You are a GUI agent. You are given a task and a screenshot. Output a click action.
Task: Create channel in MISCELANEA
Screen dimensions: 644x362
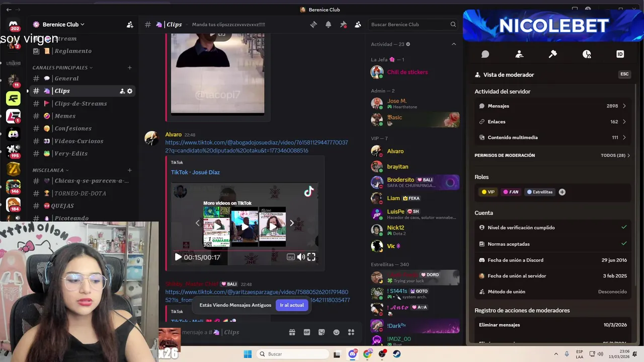pos(129,170)
